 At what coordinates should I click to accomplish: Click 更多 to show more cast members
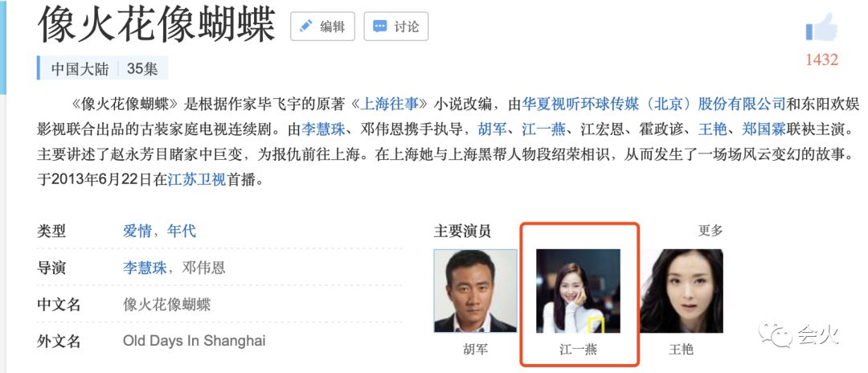[x=710, y=231]
